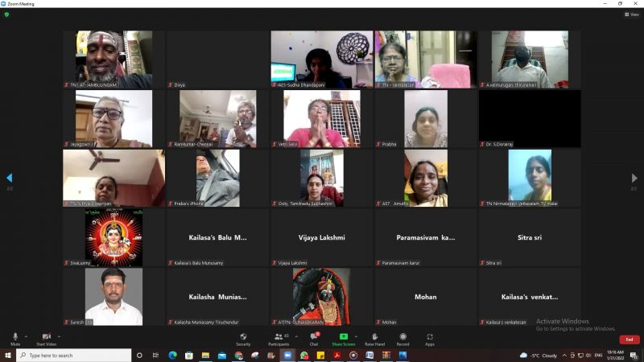The height and width of the screenshot is (362, 644).
Task: Click the red End meeting button
Action: point(630,339)
